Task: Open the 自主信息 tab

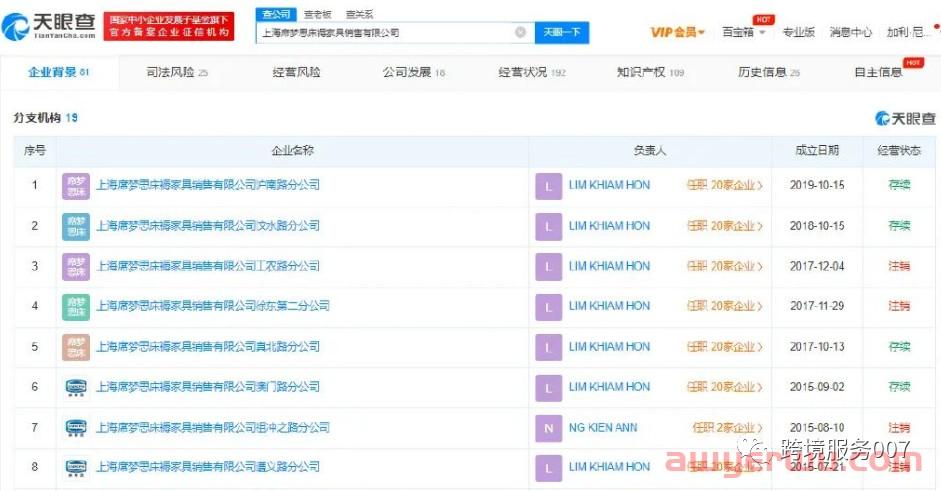Action: coord(879,72)
